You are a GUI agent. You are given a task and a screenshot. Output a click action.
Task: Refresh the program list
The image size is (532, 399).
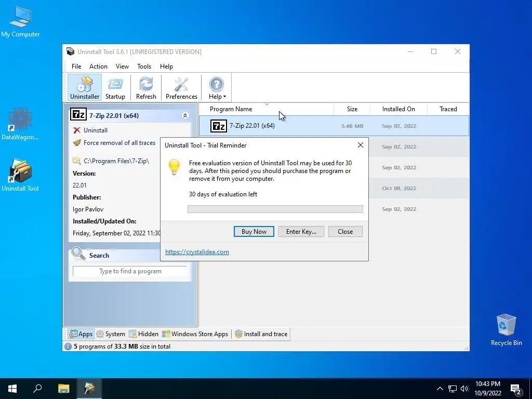tap(146, 87)
